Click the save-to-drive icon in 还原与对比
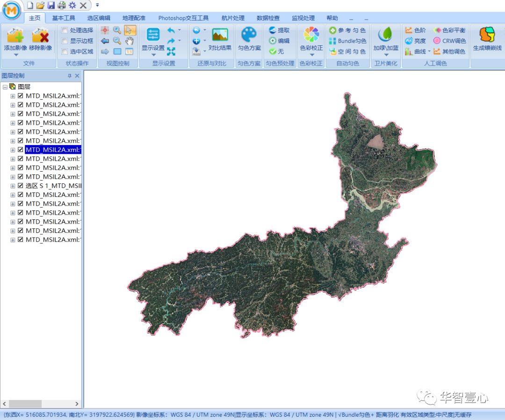 pyautogui.click(x=196, y=51)
